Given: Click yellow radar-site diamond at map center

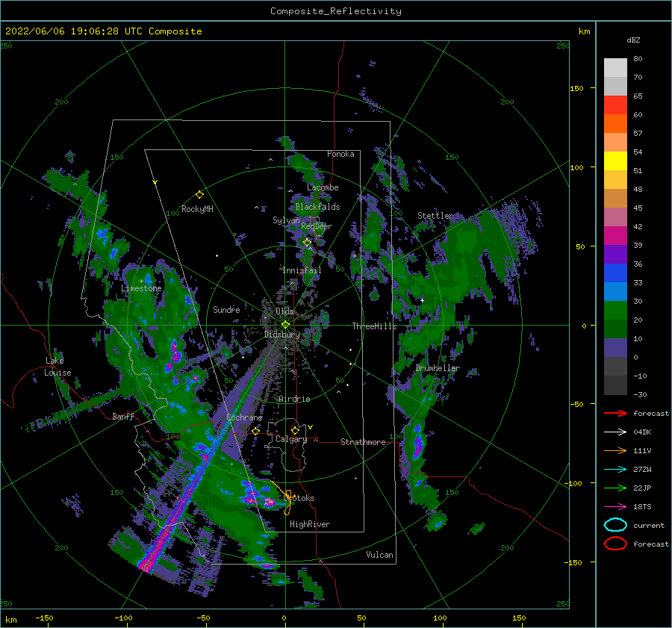Looking at the screenshot, I should pyautogui.click(x=285, y=325).
